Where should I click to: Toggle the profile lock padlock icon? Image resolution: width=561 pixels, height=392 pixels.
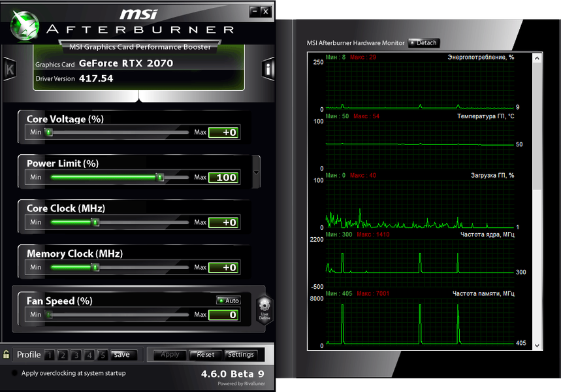(x=6, y=354)
